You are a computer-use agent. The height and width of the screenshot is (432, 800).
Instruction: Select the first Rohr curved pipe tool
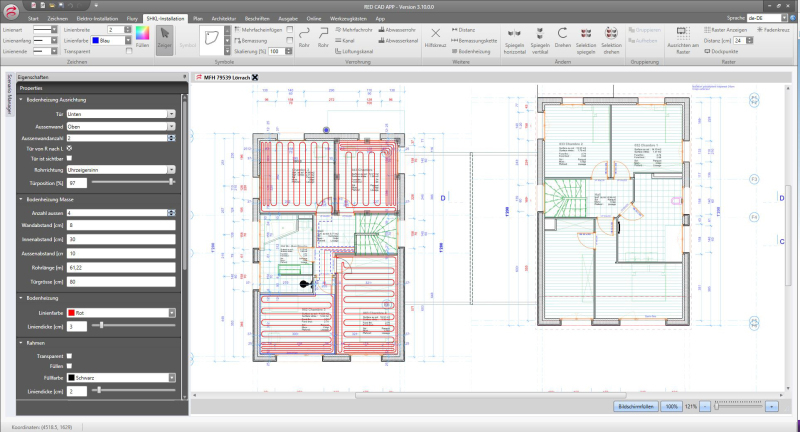point(304,38)
